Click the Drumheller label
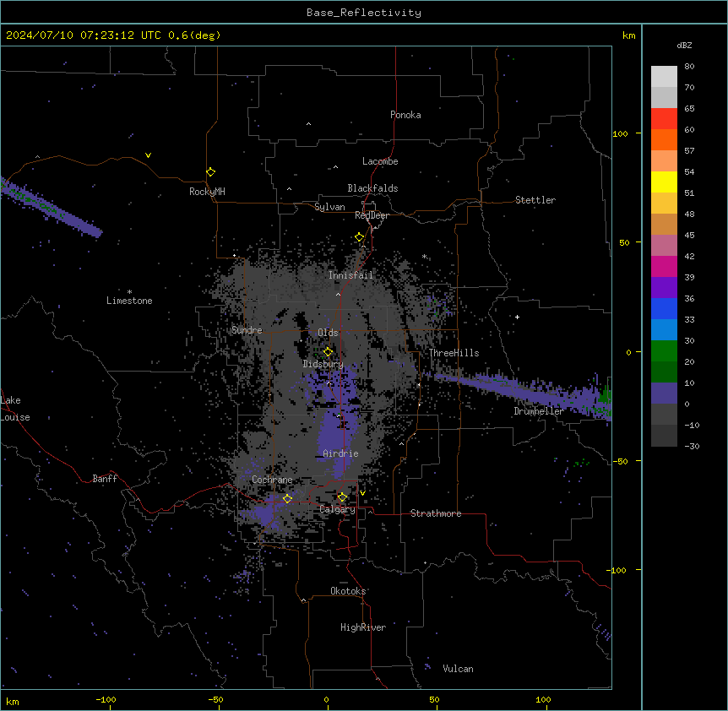Image resolution: width=728 pixels, height=711 pixels. click(x=539, y=411)
